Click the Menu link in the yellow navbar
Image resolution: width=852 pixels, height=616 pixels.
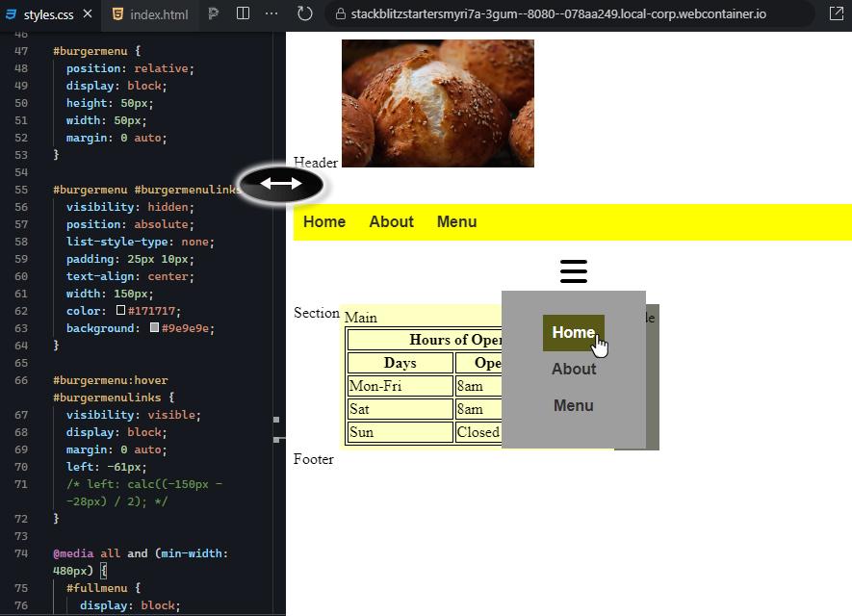click(456, 221)
